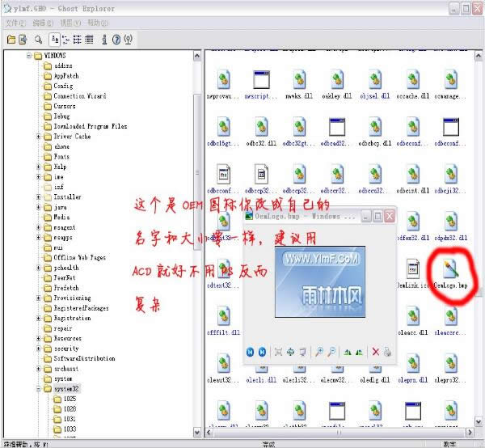The height and width of the screenshot is (448, 485).
Task: Click the blue question mark help icon
Action: [116, 40]
